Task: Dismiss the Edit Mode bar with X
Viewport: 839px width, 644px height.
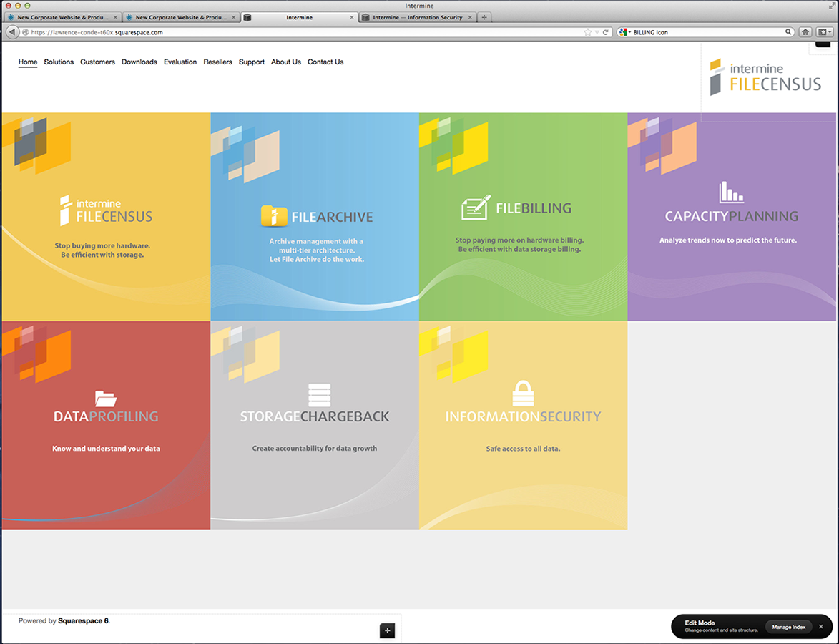Action: pyautogui.click(x=821, y=626)
